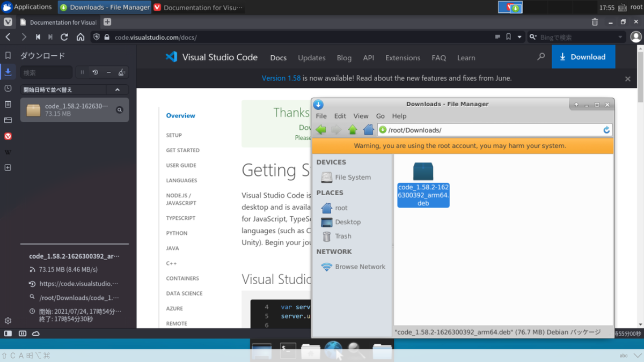The image size is (644, 362).
Task: Switch to the Documentation for Visual tab
Action: [x=58, y=22]
